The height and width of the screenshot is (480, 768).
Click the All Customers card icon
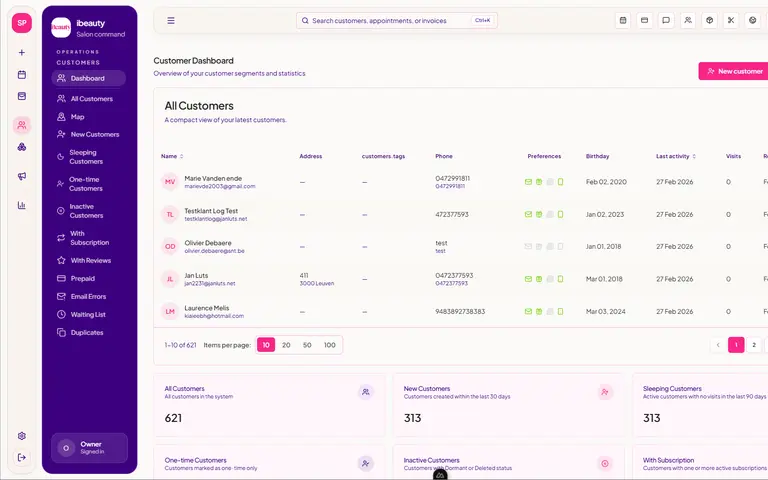tap(366, 392)
